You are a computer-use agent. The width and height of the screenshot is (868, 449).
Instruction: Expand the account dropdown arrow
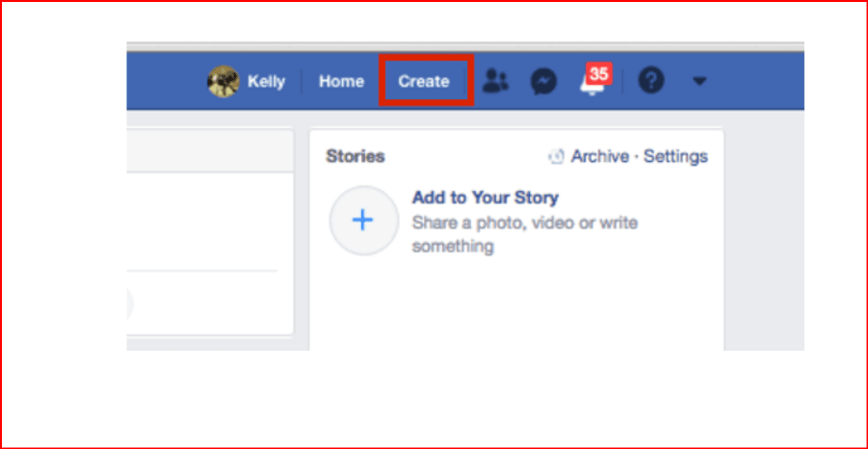click(699, 82)
